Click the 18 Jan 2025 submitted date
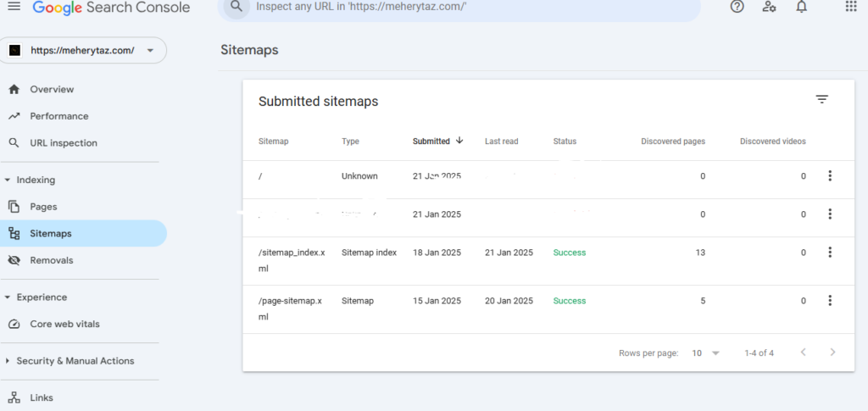This screenshot has width=868, height=411. click(x=437, y=253)
